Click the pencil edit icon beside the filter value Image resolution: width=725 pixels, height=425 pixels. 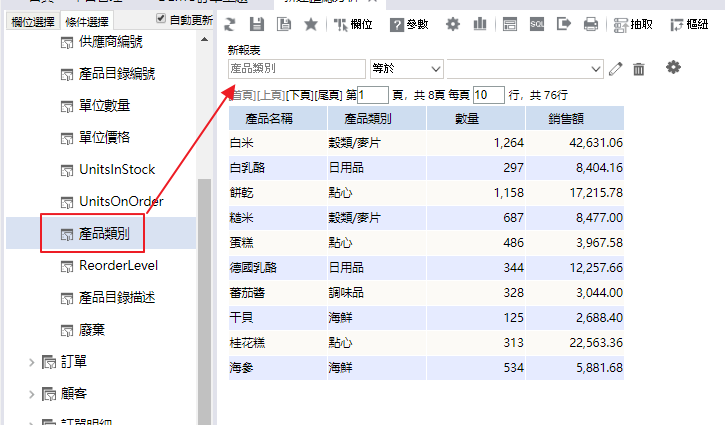tap(616, 69)
